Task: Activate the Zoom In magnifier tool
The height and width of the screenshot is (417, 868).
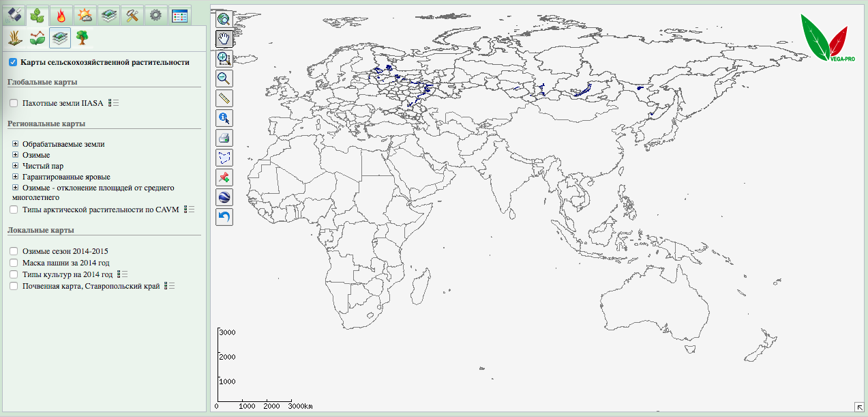Action: click(224, 58)
